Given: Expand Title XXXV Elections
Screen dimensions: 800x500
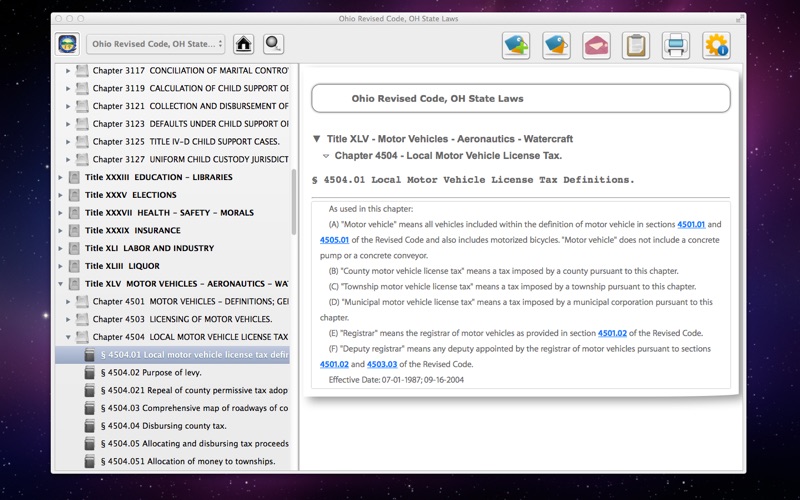Looking at the screenshot, I should pos(60,195).
